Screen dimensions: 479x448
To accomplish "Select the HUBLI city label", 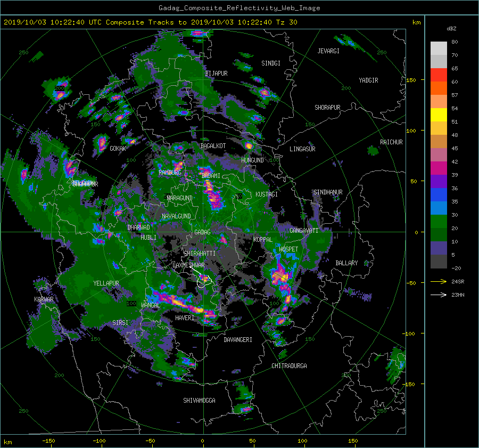I will click(148, 238).
